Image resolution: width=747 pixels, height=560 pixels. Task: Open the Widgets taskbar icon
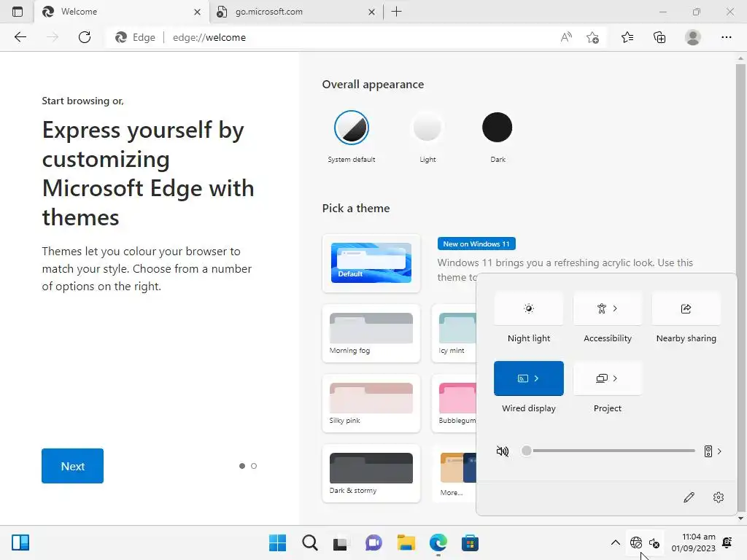point(20,542)
